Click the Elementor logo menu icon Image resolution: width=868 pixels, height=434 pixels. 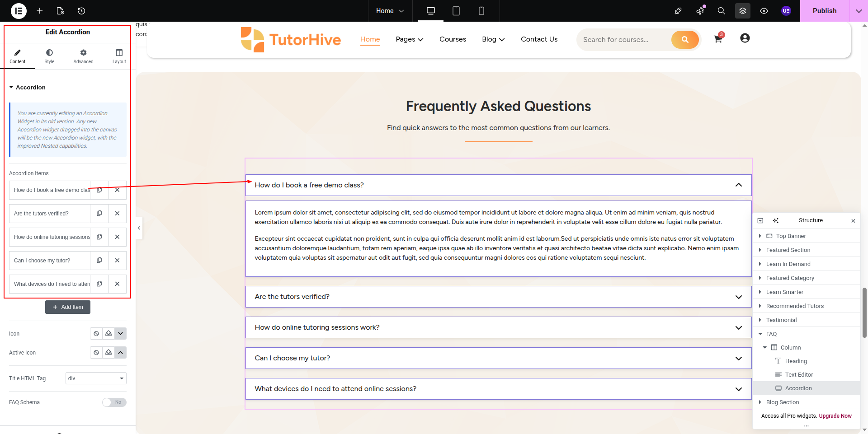[x=19, y=11]
